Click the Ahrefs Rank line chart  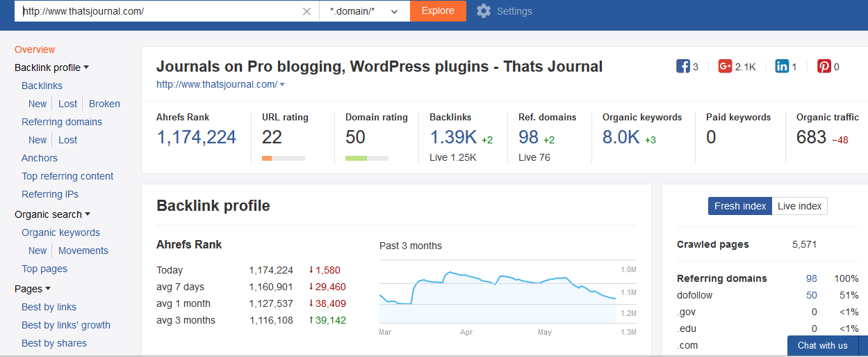pyautogui.click(x=498, y=292)
